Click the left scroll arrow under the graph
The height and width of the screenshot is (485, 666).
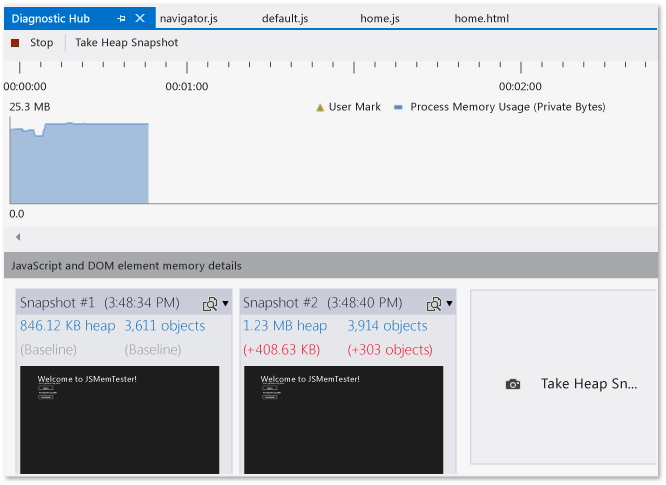(18, 237)
